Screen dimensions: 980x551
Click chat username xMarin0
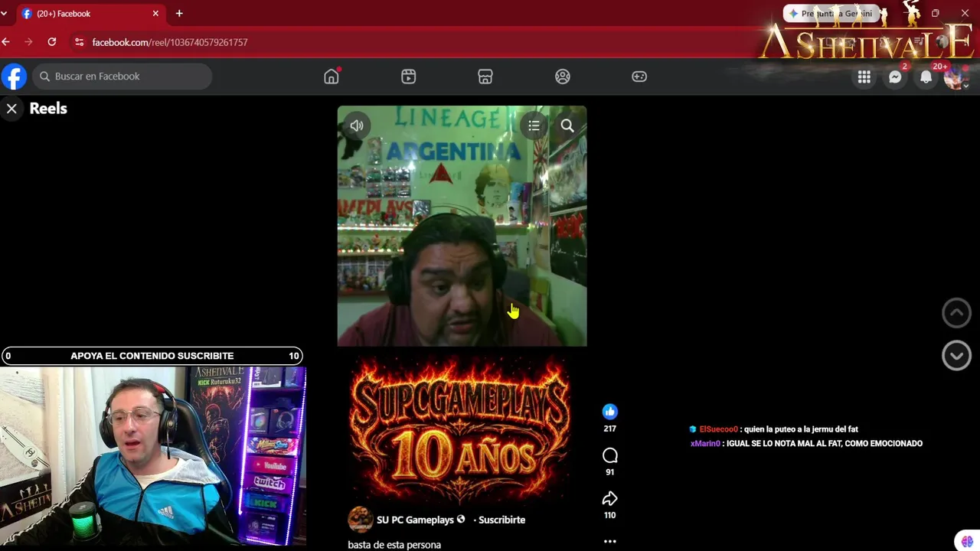[x=705, y=444]
